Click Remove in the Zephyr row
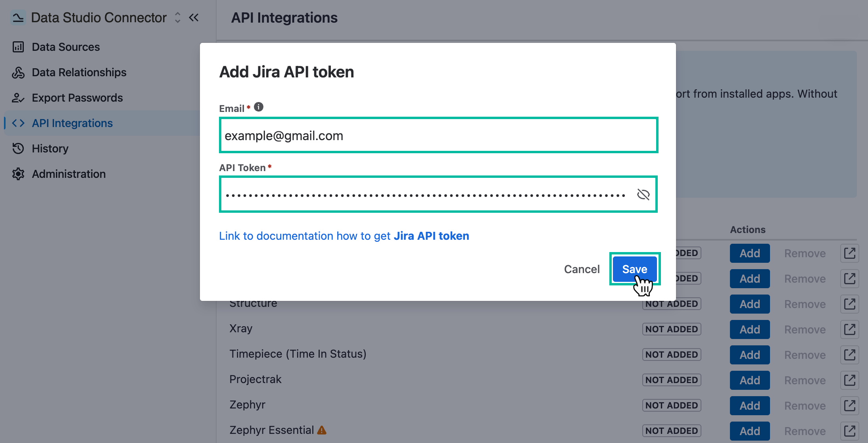Screen dimensions: 868x443 [x=805, y=406]
